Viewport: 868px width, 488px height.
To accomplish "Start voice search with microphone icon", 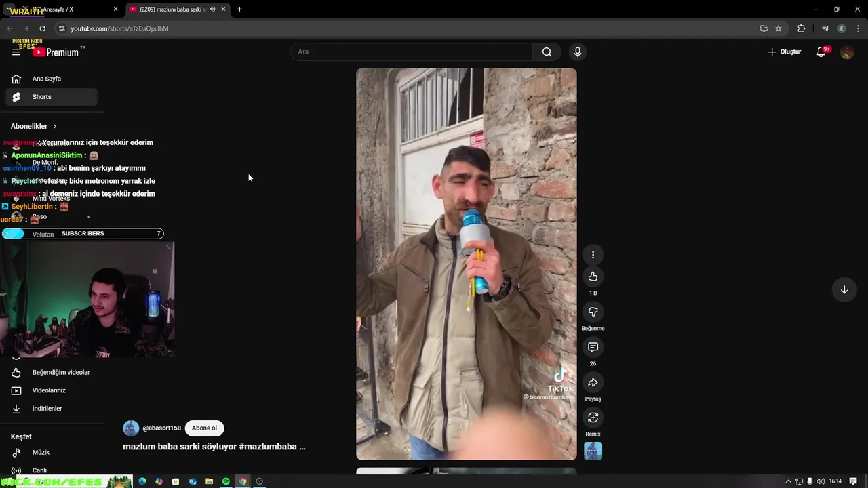I will point(578,52).
